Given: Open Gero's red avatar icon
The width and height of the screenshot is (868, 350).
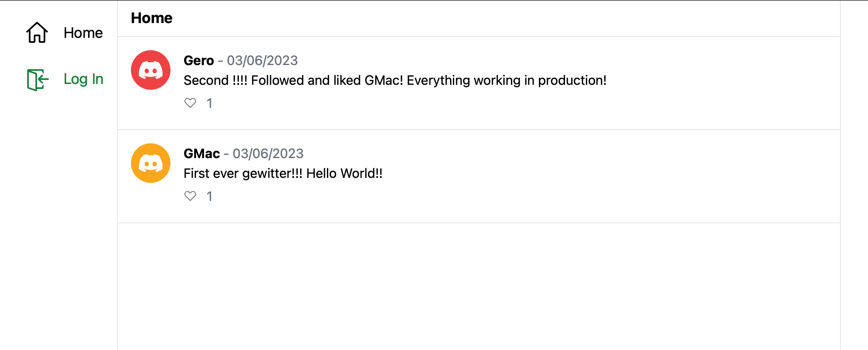Looking at the screenshot, I should tap(151, 70).
